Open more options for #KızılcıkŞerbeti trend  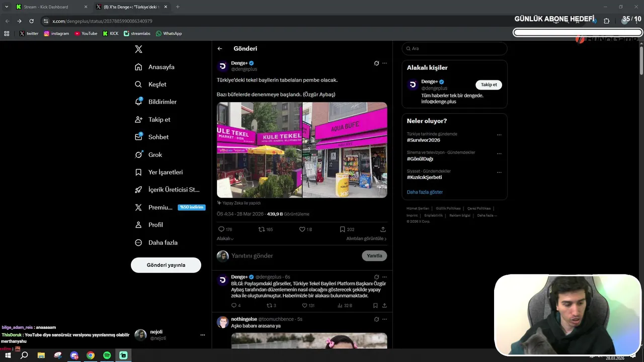click(x=499, y=172)
